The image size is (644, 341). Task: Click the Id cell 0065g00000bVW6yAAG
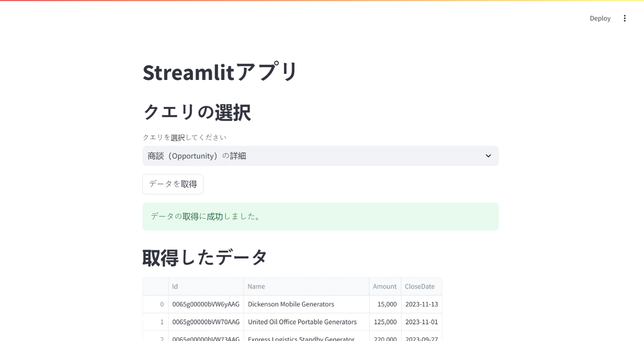(206, 304)
